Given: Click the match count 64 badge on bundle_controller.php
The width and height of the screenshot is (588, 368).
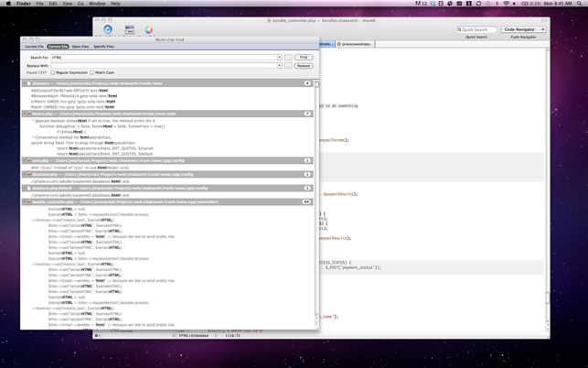Looking at the screenshot, I should [306, 201].
